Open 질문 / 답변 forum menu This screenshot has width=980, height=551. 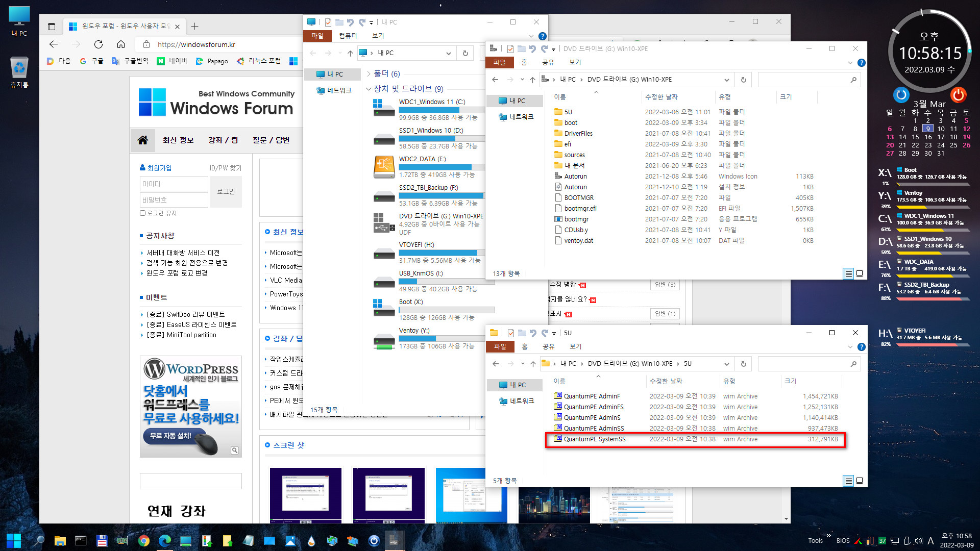coord(271,140)
